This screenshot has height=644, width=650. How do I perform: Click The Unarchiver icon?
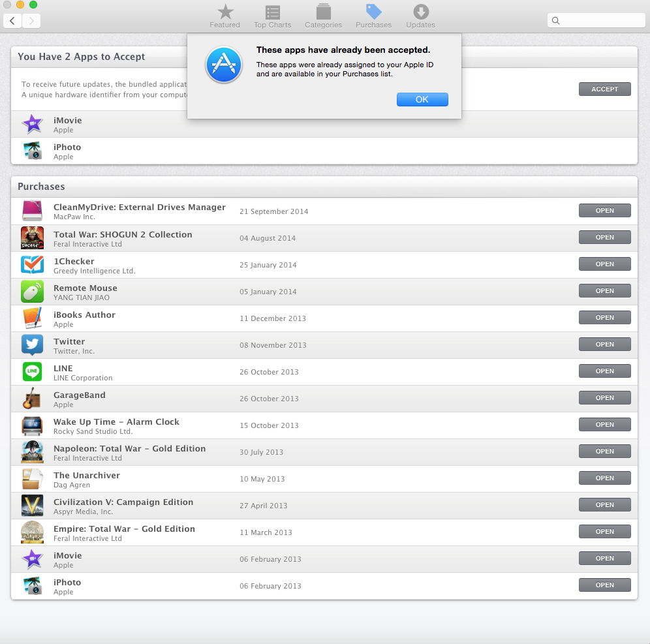click(x=33, y=479)
